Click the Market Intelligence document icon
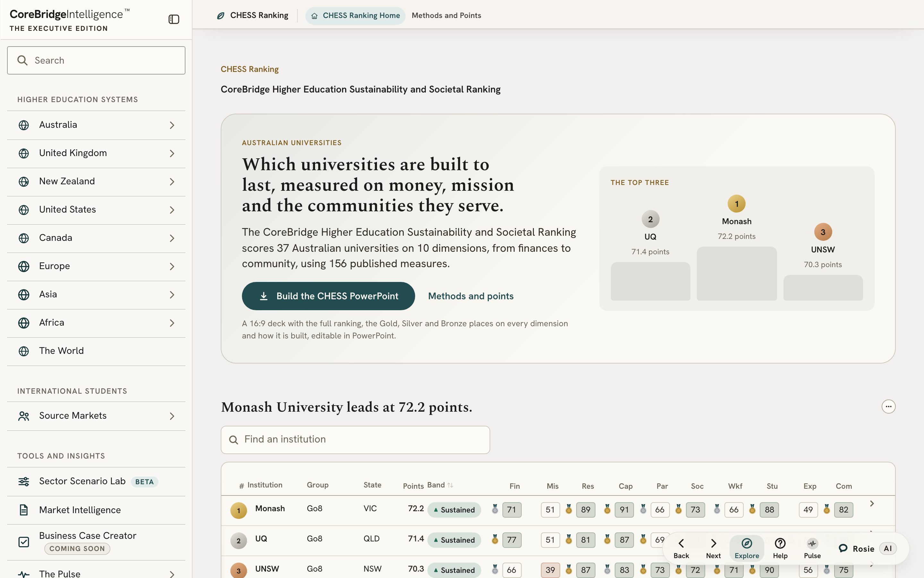This screenshot has width=924, height=578. pyautogui.click(x=24, y=510)
